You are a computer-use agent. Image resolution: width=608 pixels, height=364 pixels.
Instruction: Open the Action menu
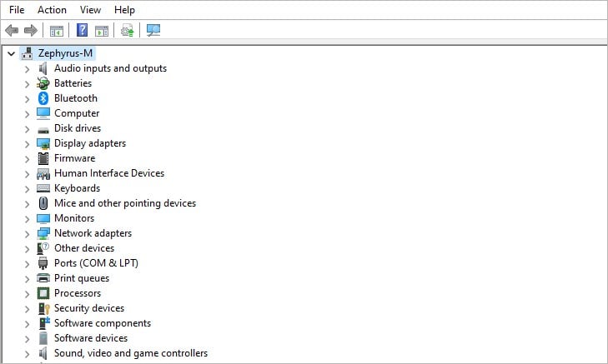[52, 10]
